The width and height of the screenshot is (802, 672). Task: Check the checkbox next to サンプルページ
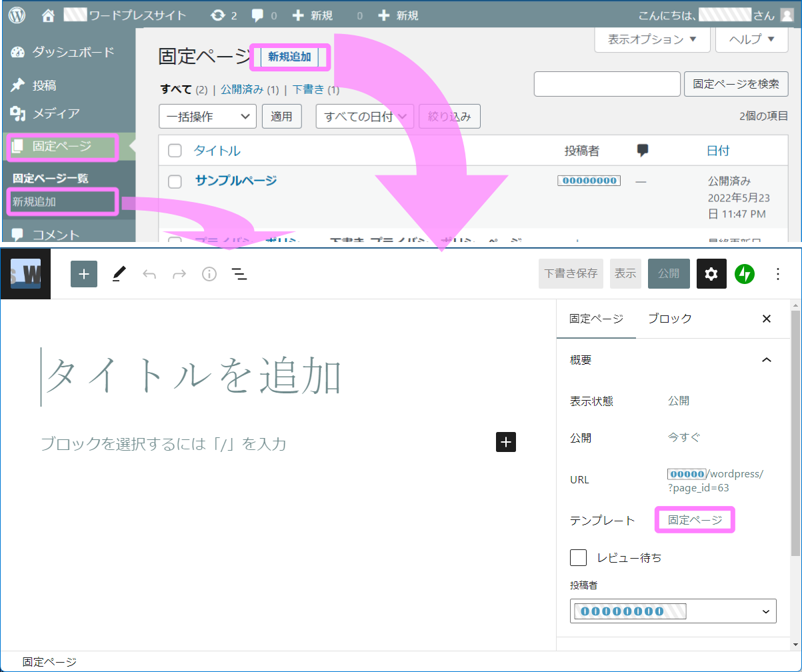tap(174, 181)
